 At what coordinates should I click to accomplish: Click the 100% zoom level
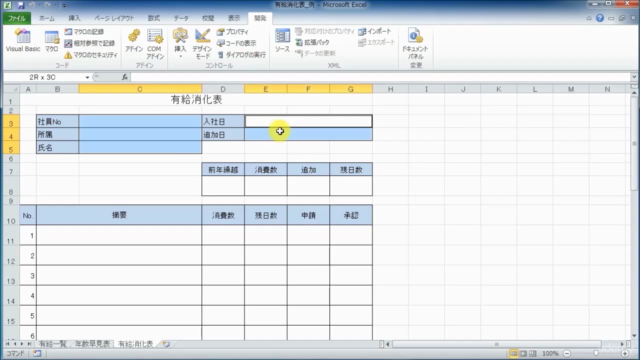click(550, 353)
